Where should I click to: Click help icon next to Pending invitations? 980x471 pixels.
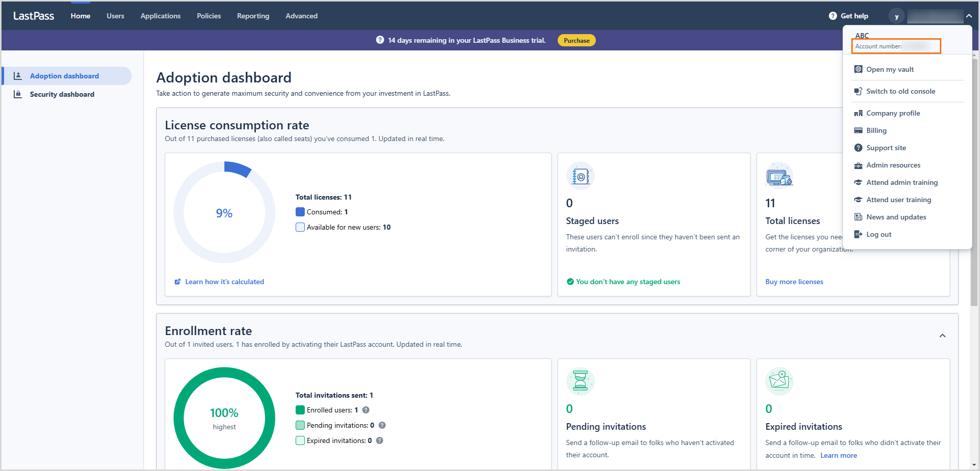click(382, 425)
